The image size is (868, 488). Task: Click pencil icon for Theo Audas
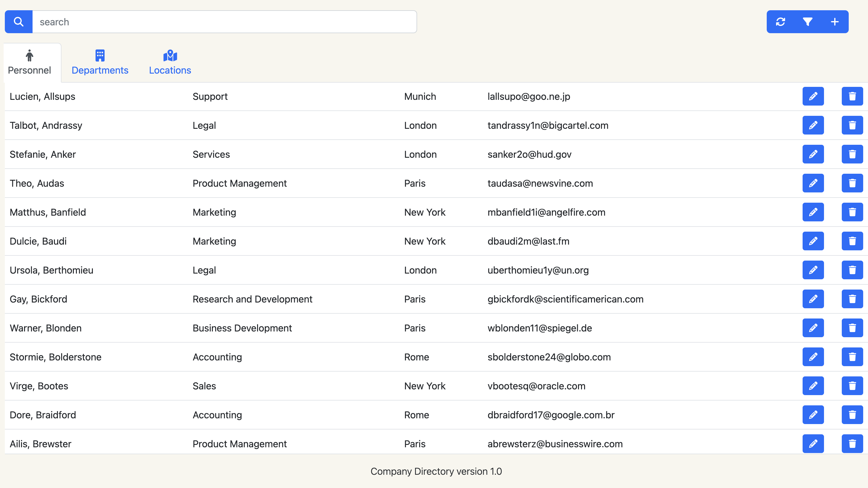[813, 183]
